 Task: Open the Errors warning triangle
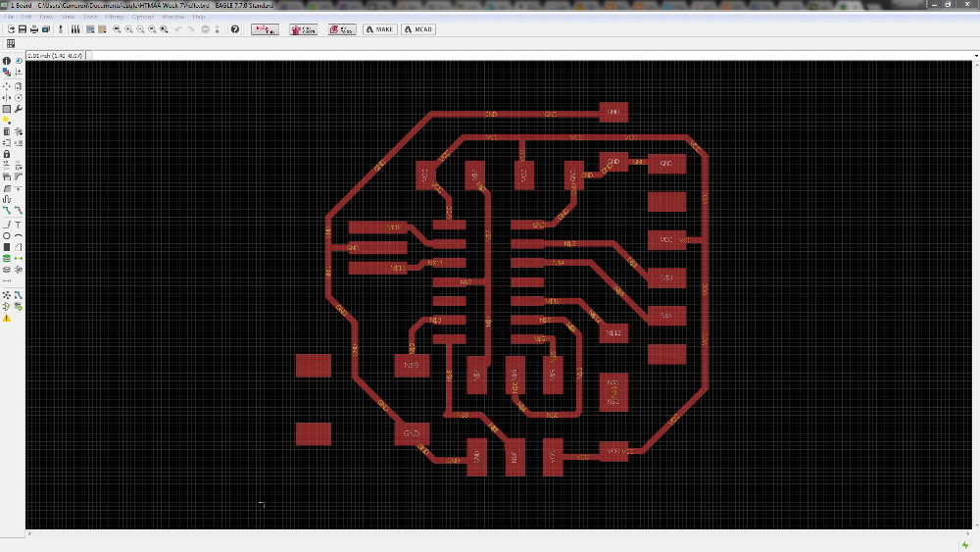click(6, 319)
